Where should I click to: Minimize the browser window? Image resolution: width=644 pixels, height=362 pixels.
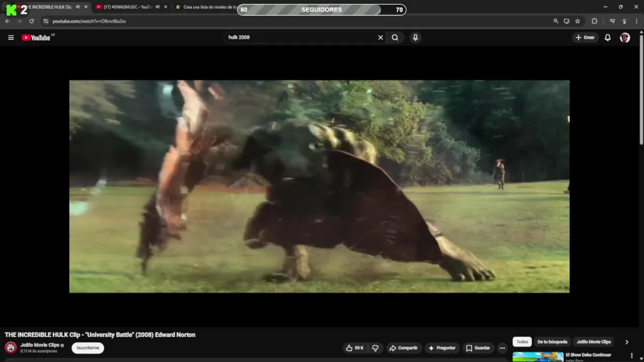[x=605, y=7]
